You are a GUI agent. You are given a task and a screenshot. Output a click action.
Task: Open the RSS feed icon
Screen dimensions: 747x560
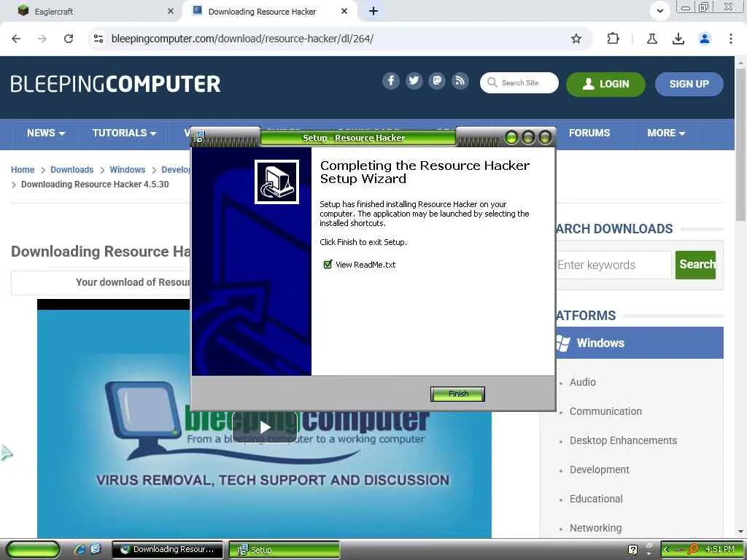[460, 81]
